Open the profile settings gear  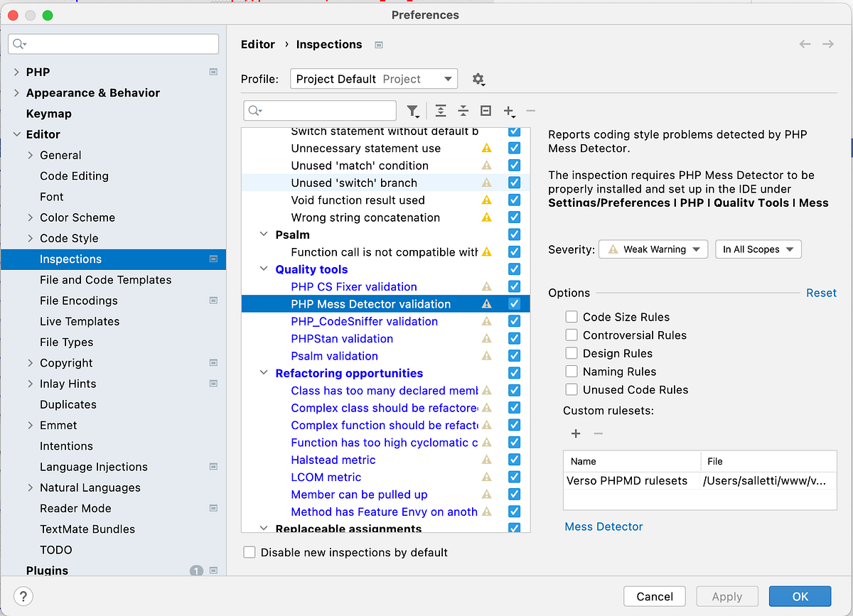point(478,79)
